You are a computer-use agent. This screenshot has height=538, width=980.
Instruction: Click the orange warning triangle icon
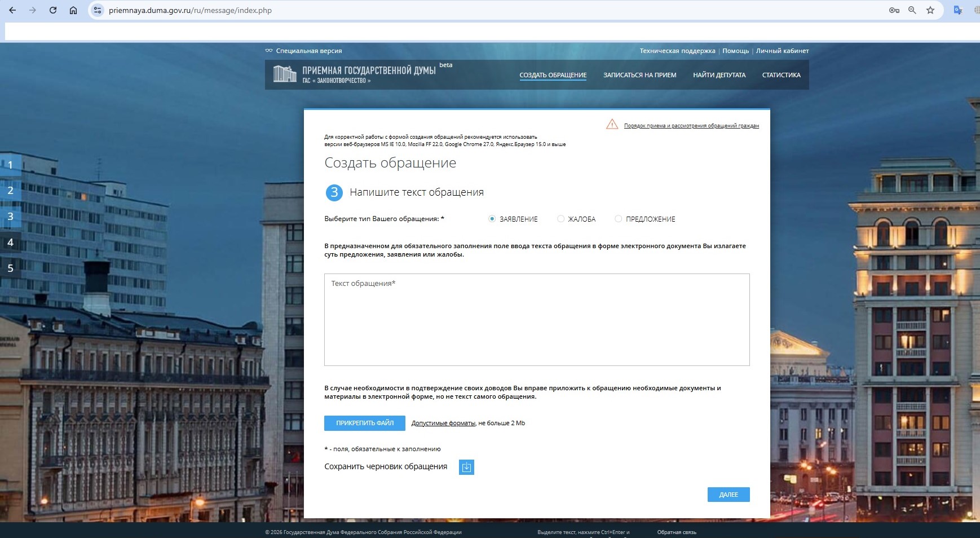tap(612, 124)
